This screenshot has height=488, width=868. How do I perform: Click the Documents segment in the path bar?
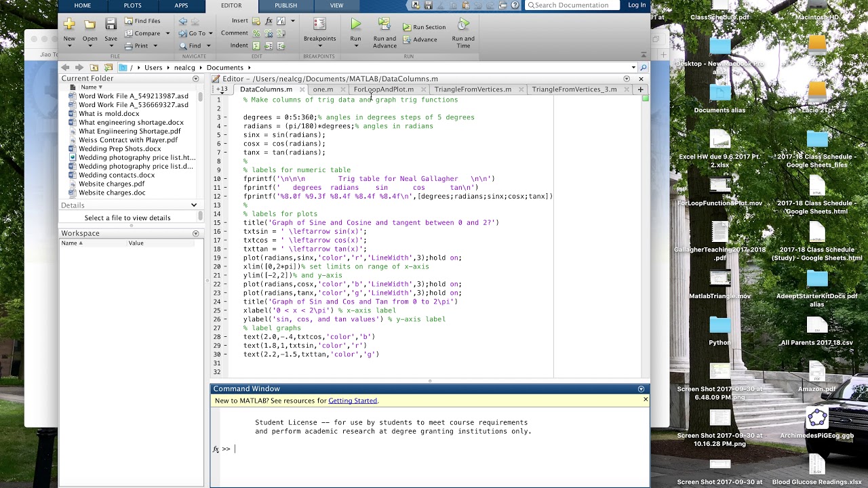point(225,68)
